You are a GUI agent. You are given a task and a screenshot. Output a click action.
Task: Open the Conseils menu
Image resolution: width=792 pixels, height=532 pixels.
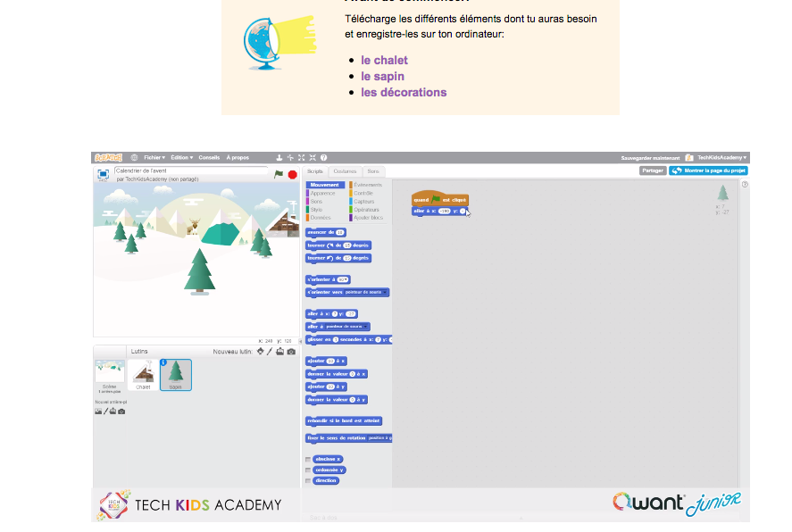point(209,157)
